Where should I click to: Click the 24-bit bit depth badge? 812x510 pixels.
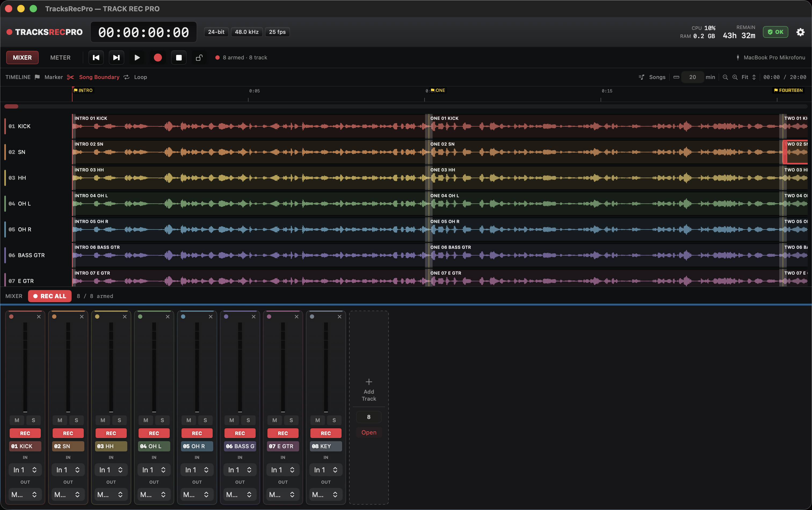pos(216,32)
